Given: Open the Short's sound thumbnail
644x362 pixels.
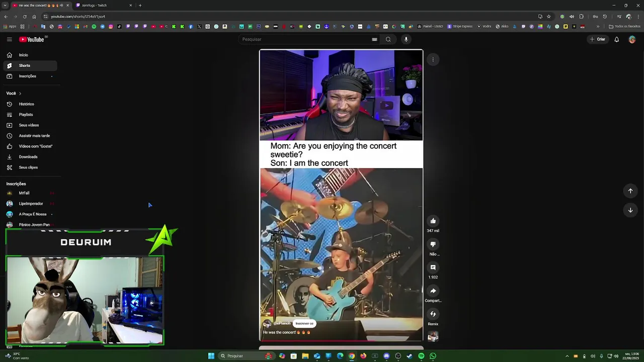Looking at the screenshot, I should point(433,336).
